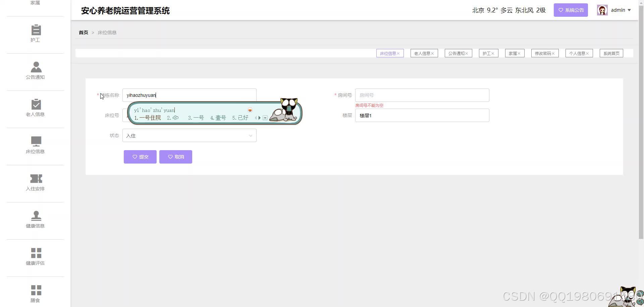The height and width of the screenshot is (307, 644).
Task: Choose candidate 一号住院 in IME bar
Action: coord(148,118)
